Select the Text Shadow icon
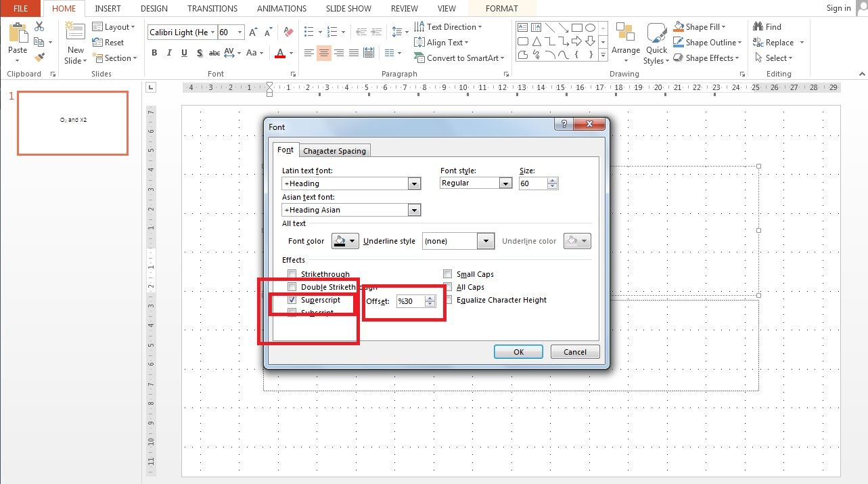The image size is (868, 484). (200, 52)
